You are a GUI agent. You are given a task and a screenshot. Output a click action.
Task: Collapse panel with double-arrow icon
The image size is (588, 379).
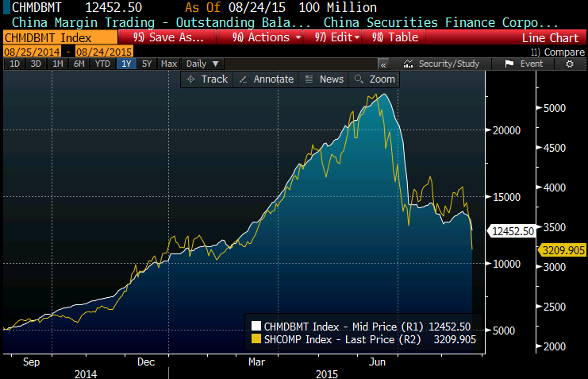coord(382,64)
